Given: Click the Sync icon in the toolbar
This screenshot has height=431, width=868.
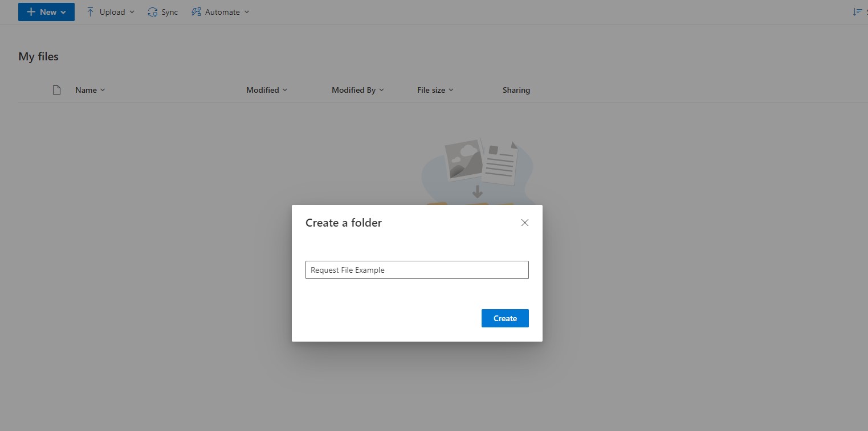Looking at the screenshot, I should [152, 11].
